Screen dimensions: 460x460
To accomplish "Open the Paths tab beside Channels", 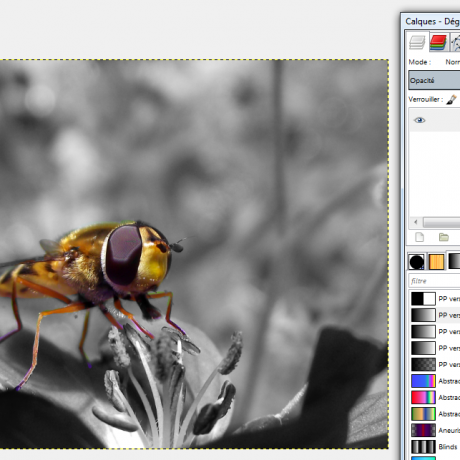I will 455,42.
